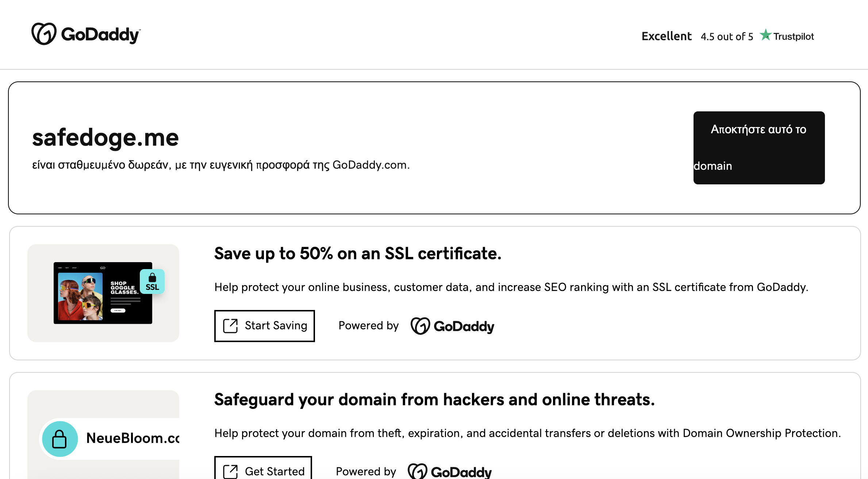
Task: Click the "4.5 out of 5" rating text
Action: click(726, 37)
